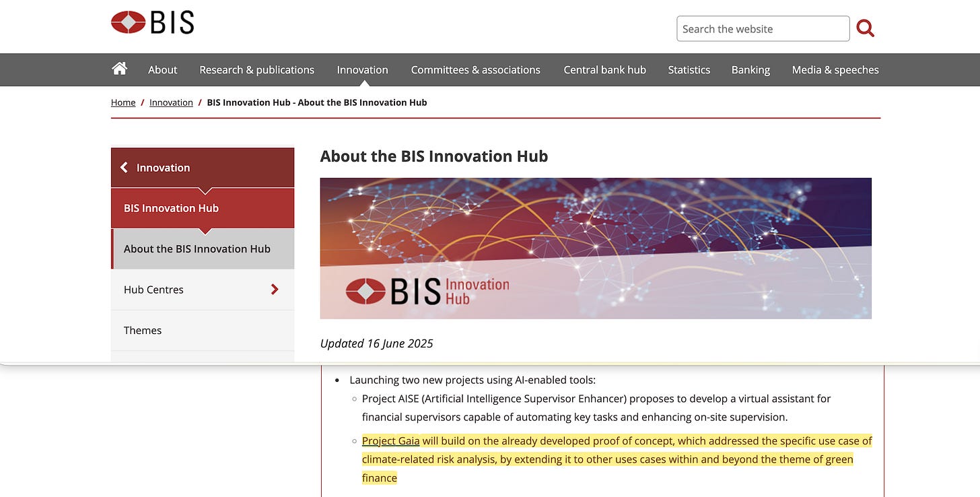Click the BIS Innovation Hub banner image

pyautogui.click(x=596, y=248)
